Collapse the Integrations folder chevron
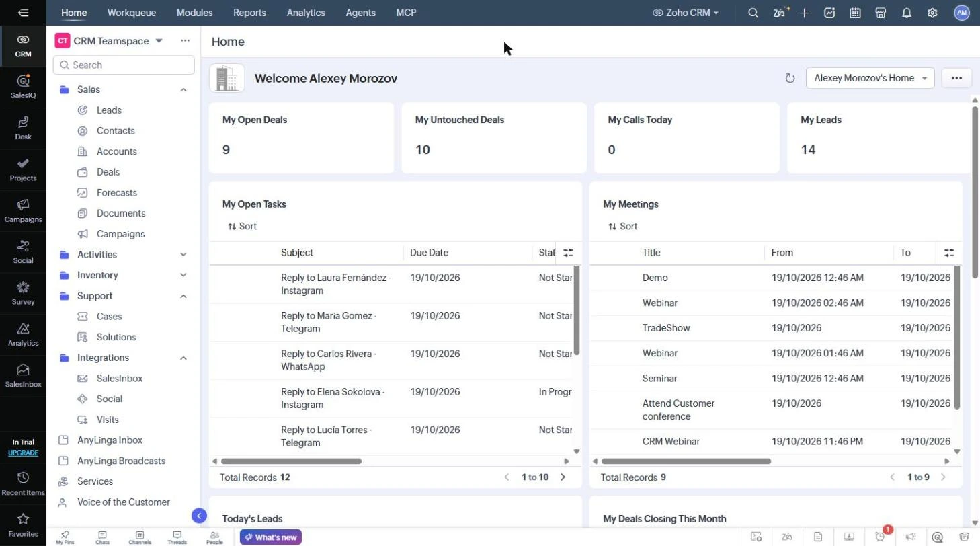The width and height of the screenshot is (980, 546). [x=183, y=358]
